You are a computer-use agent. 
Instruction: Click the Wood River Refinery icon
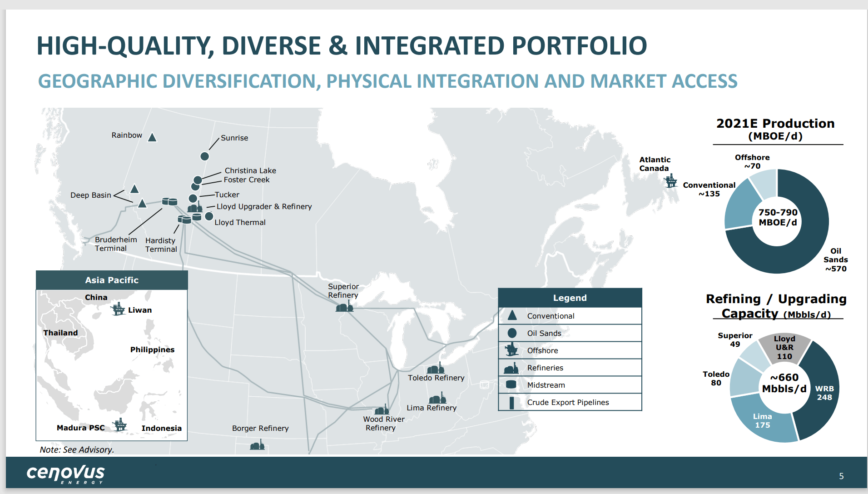pos(382,409)
